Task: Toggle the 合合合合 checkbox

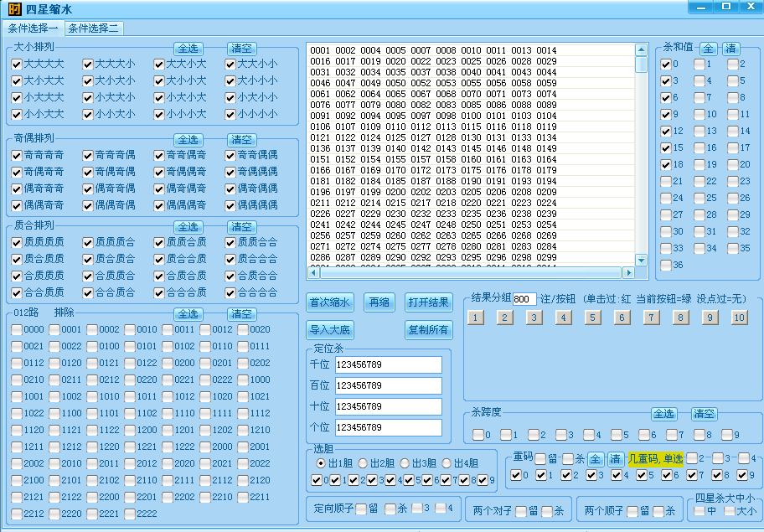Action: tap(230, 292)
